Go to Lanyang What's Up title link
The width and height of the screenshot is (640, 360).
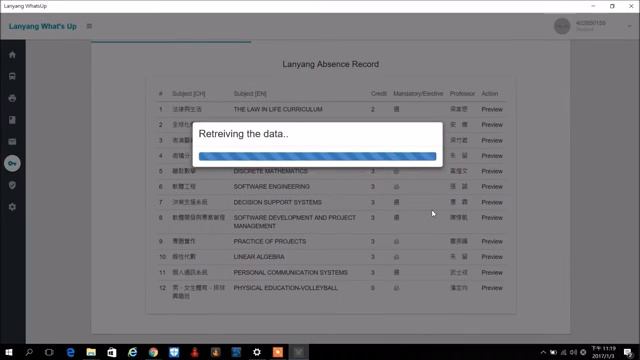tap(43, 26)
